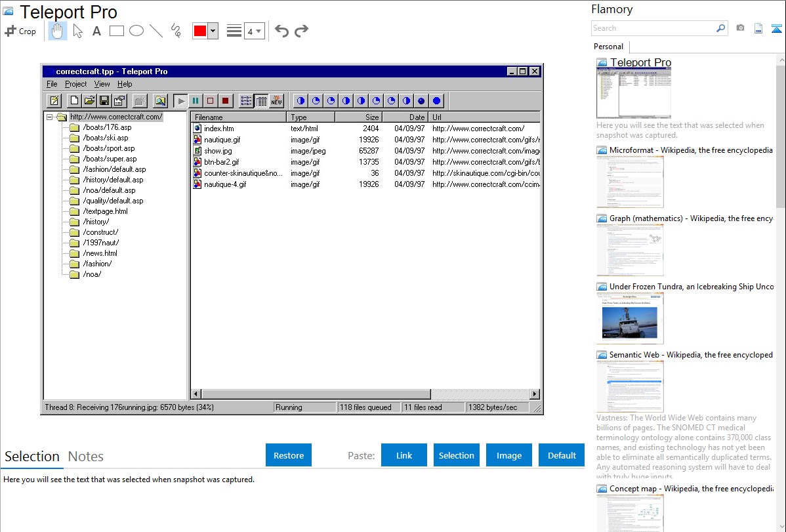Choose the text annotation tool
Image resolution: width=786 pixels, height=532 pixels.
(x=96, y=31)
